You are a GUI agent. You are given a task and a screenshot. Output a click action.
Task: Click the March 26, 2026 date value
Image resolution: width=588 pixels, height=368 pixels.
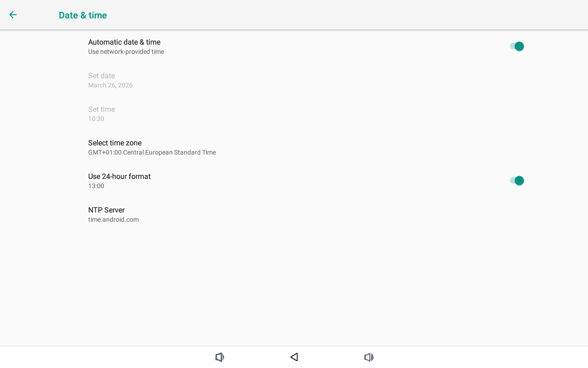point(110,86)
